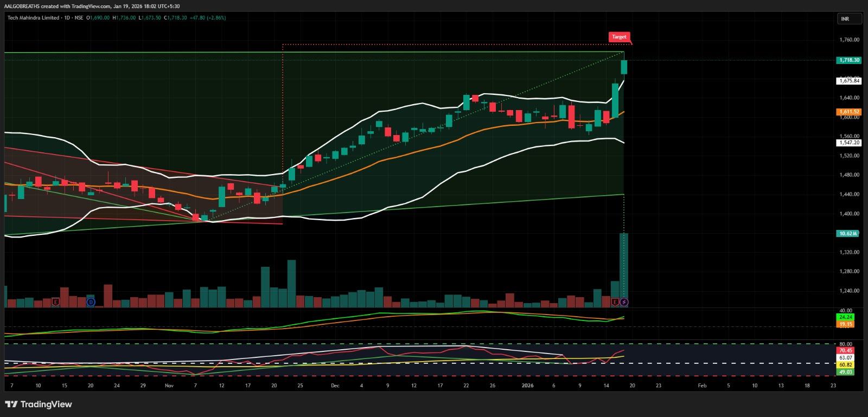Viewport: 868px width, 417px height.
Task: Click the Tech Mahindra Limited symbol title
Action: click(33, 18)
